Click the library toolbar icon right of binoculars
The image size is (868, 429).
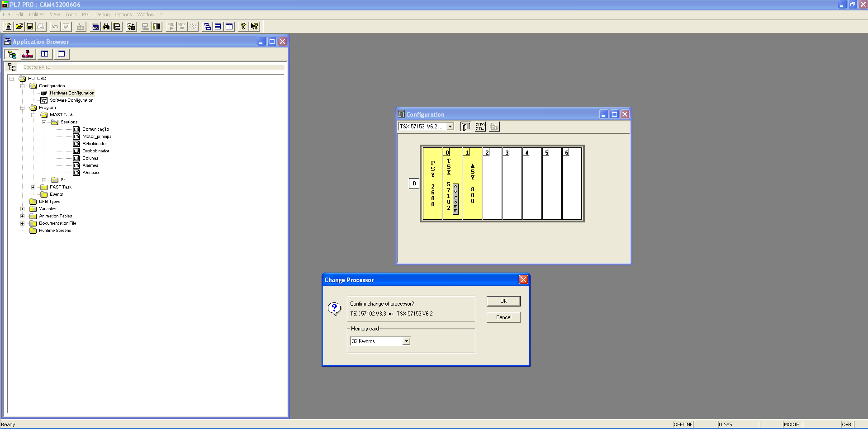(x=117, y=26)
